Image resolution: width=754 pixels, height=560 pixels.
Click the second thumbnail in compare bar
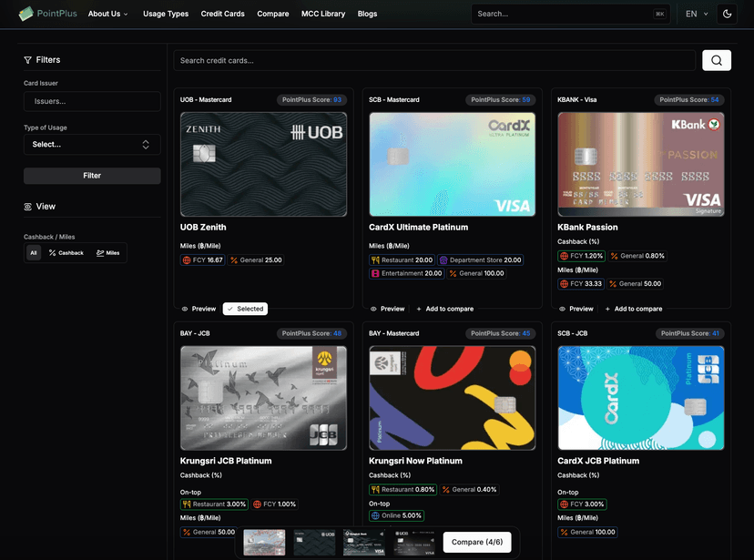click(x=314, y=542)
